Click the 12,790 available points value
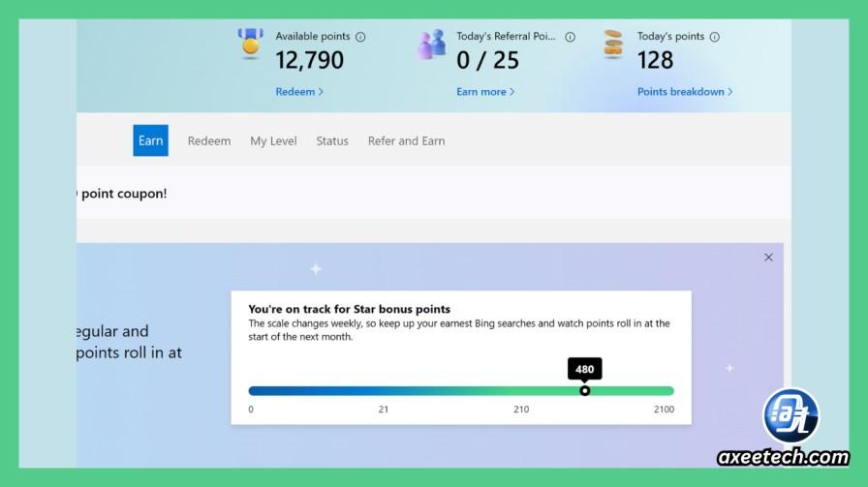Viewport: 868px width, 487px height. coord(309,60)
